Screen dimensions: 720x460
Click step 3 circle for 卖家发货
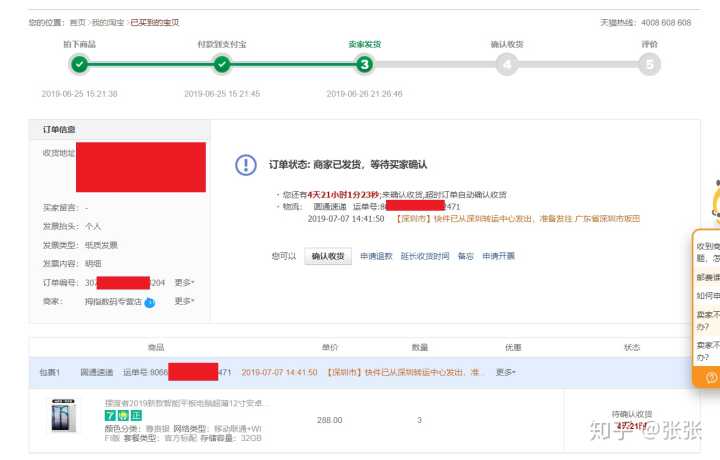coord(365,65)
